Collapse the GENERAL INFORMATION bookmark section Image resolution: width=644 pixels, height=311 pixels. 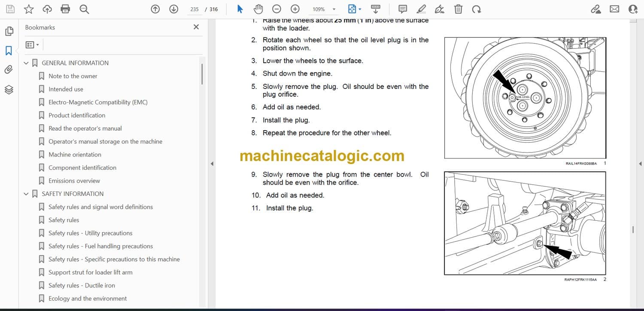pos(26,63)
